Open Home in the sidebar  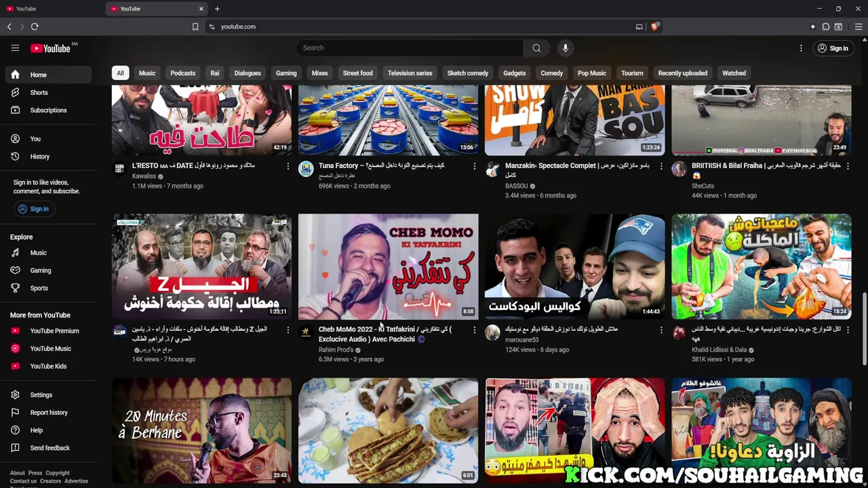click(48, 75)
